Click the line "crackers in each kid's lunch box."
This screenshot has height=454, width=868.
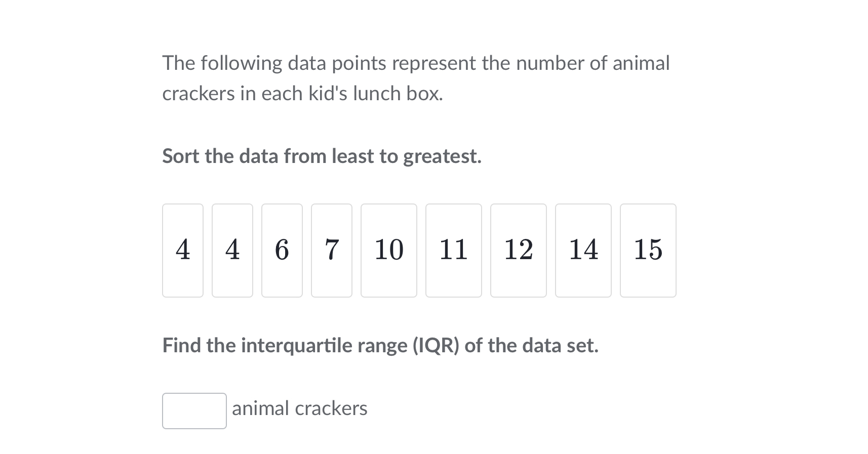(302, 94)
